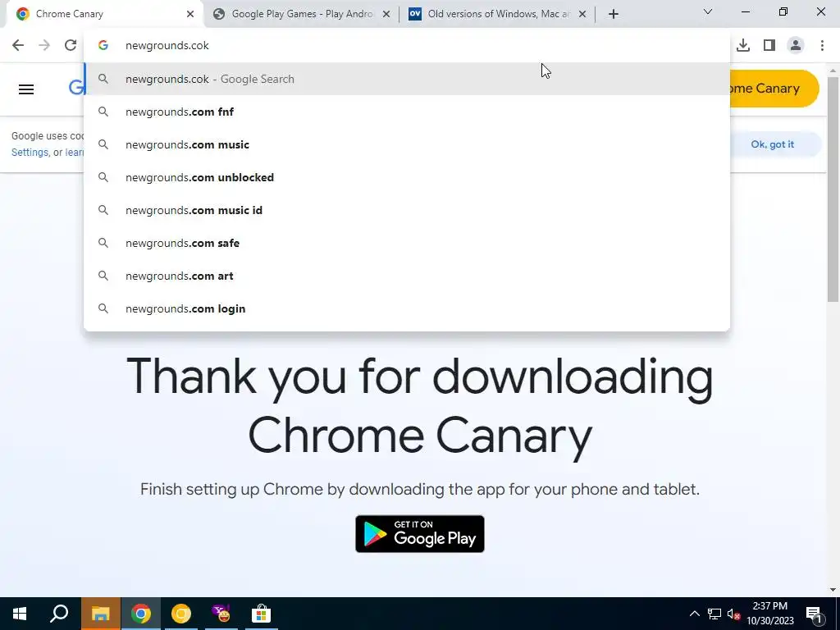Screen dimensions: 840x630
Task: Toggle the side panel icon
Action: click(x=769, y=45)
